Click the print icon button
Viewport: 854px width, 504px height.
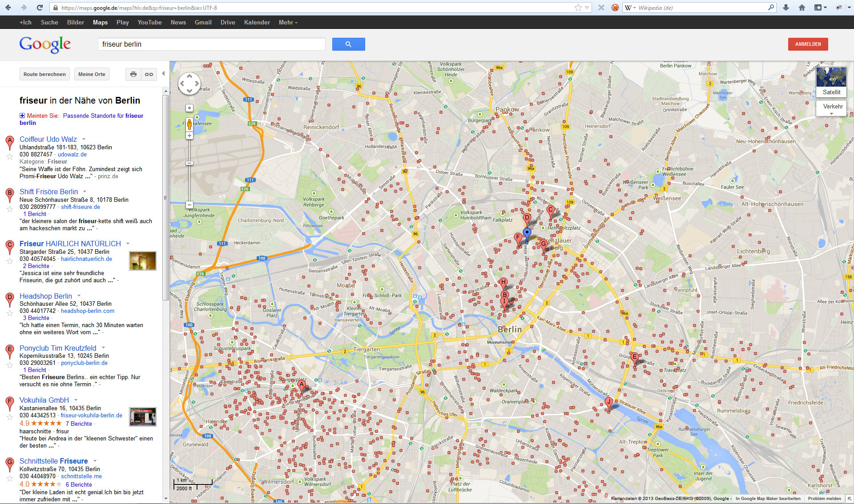click(x=133, y=74)
